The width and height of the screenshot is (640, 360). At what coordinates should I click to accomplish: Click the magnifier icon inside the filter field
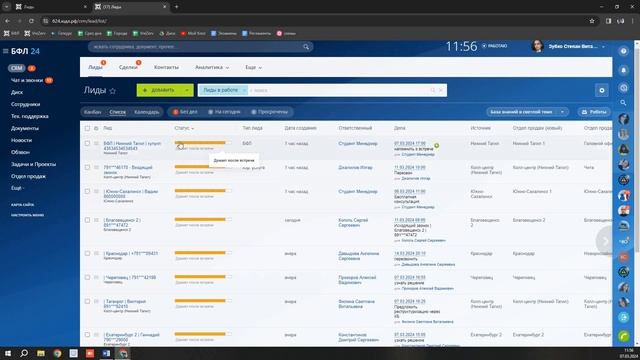[x=433, y=90]
